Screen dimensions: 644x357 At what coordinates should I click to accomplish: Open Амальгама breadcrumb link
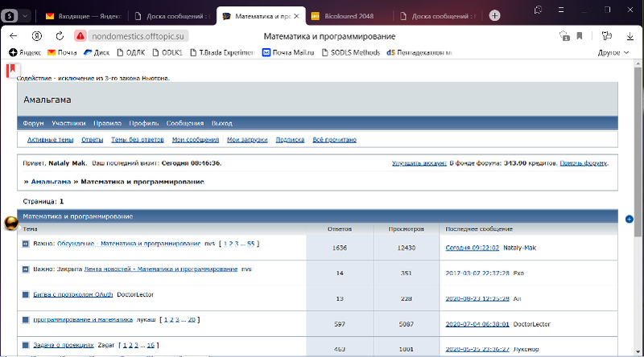click(x=51, y=182)
